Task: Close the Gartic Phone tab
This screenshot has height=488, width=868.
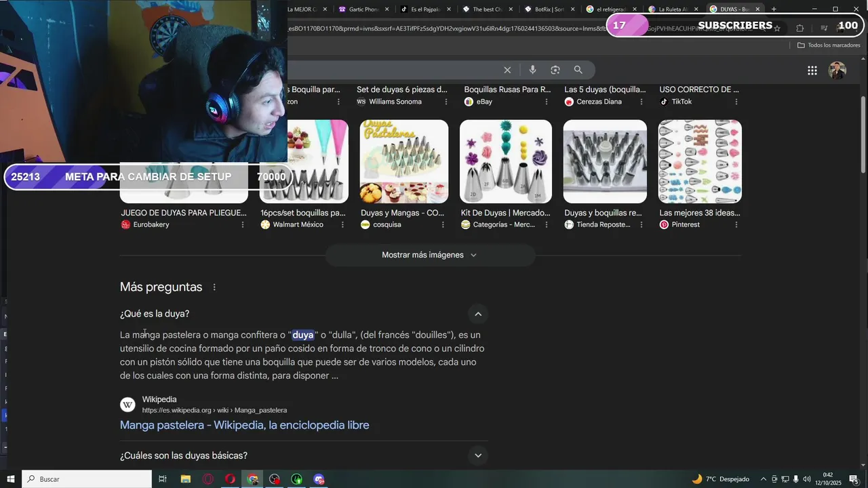Action: [x=387, y=9]
